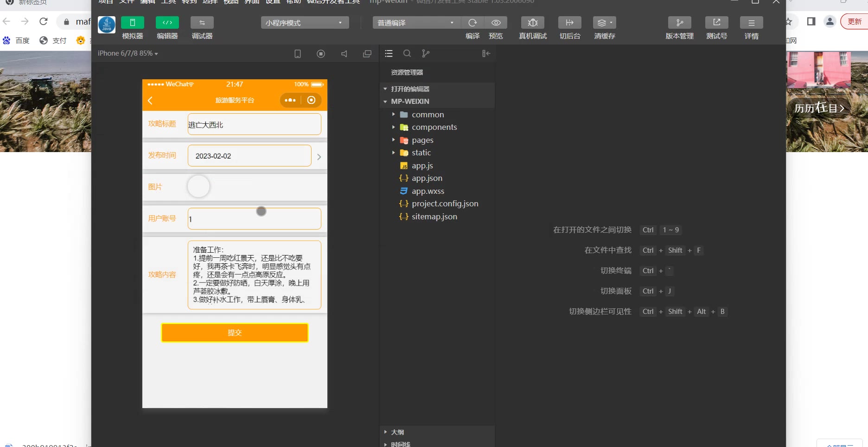Expand the pages folder
The width and height of the screenshot is (868, 447).
pos(422,140)
